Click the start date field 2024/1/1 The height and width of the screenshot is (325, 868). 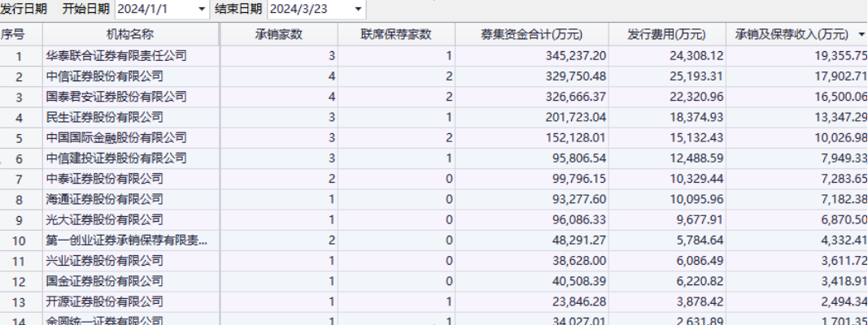pyautogui.click(x=155, y=10)
